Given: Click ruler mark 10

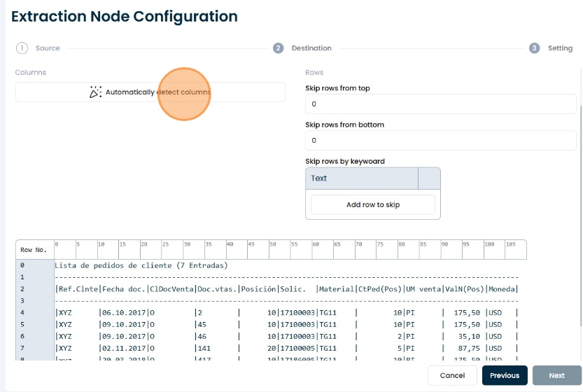Looking at the screenshot, I should [101, 244].
